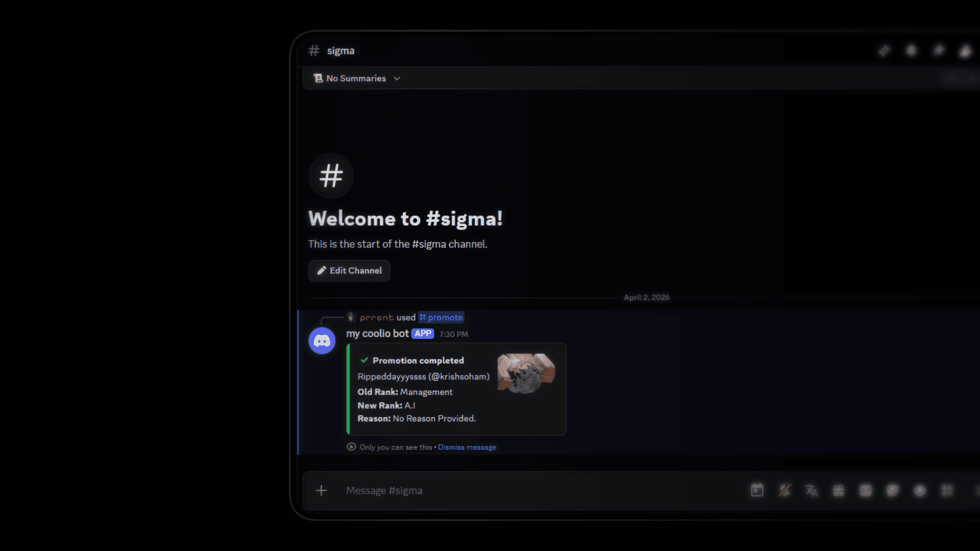The image size is (980, 551).
Task: Click Dismiss message link
Action: [467, 447]
